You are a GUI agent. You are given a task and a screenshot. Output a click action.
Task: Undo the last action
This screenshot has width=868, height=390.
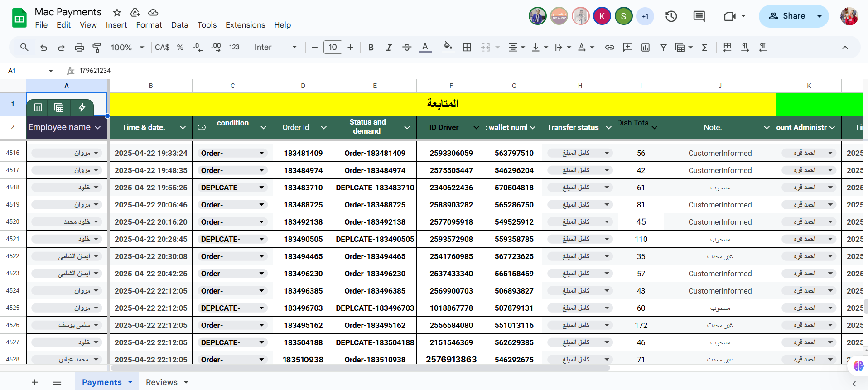[x=43, y=47]
